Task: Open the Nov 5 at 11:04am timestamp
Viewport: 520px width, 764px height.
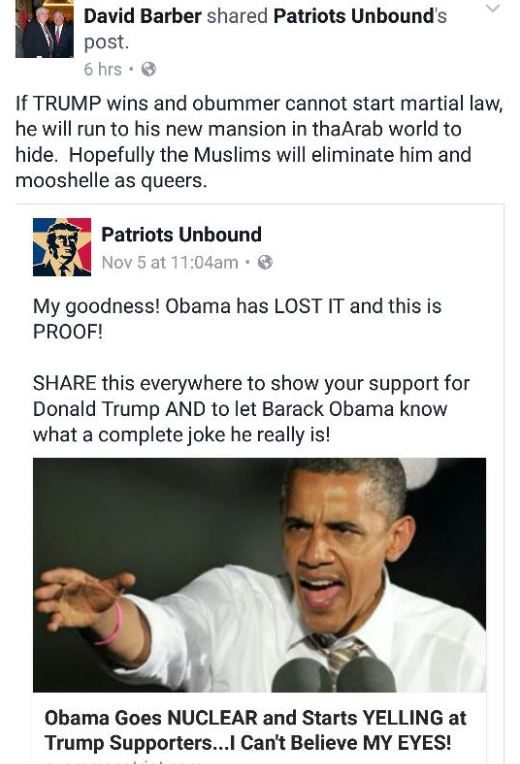Action: 170,263
